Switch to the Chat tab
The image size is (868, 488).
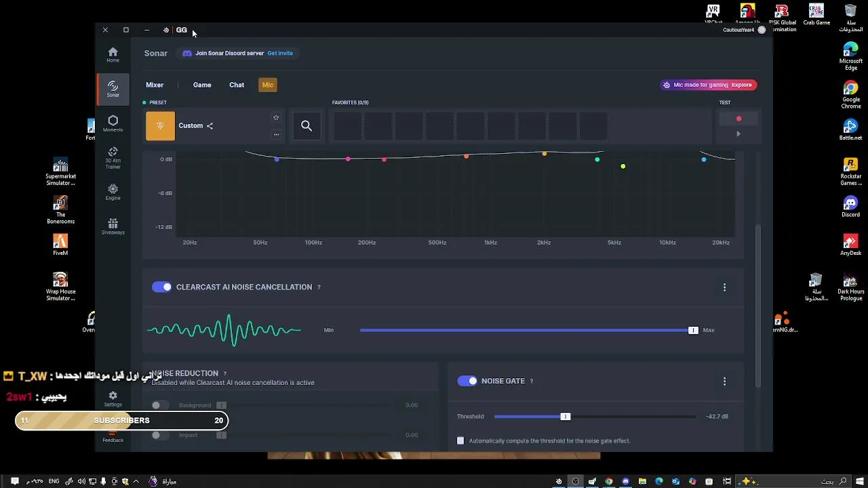(x=237, y=85)
